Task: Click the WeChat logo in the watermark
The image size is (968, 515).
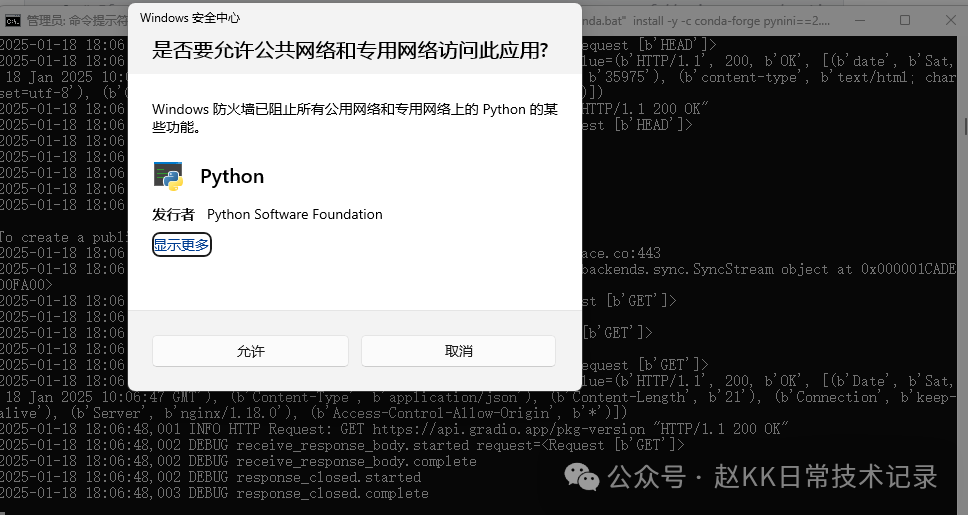Action: point(582,476)
